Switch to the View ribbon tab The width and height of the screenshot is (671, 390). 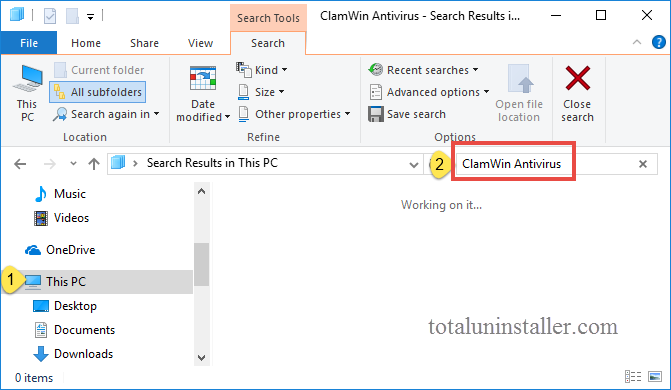coord(200,43)
